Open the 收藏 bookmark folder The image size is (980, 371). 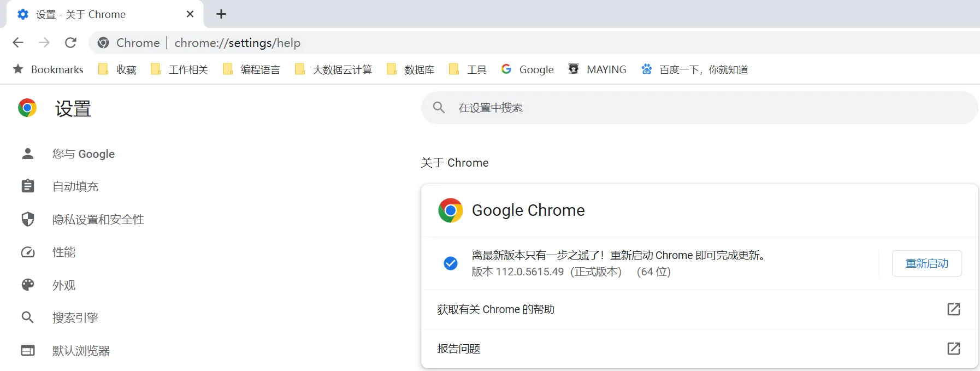117,69
